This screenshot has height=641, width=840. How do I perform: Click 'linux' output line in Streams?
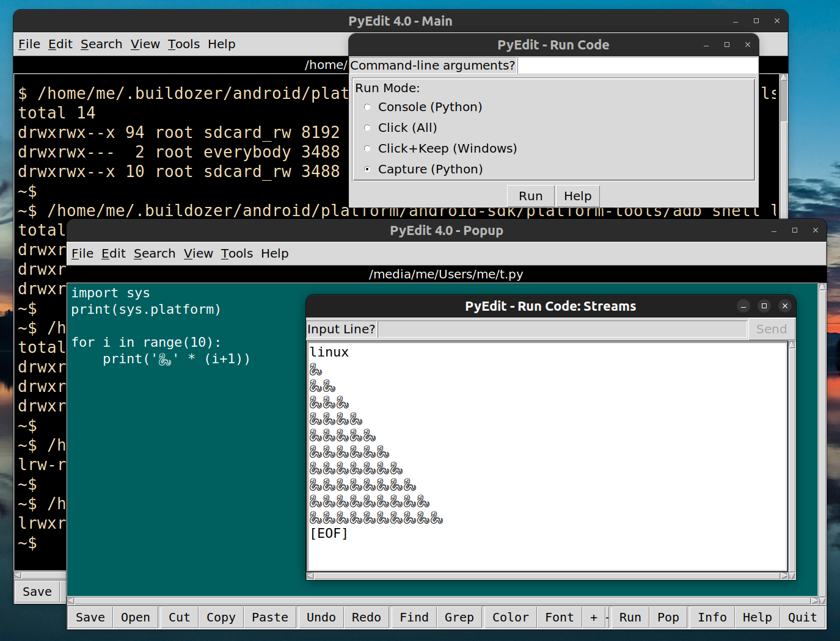(329, 352)
